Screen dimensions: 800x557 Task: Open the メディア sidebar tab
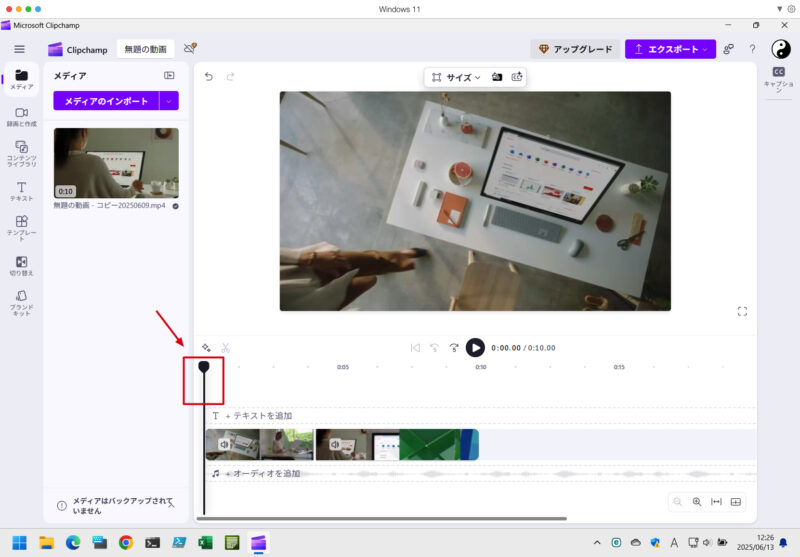tap(21, 79)
